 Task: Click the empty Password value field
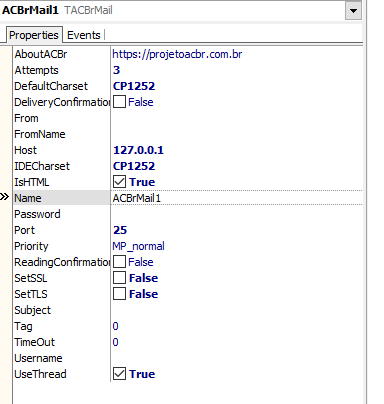[x=237, y=214]
